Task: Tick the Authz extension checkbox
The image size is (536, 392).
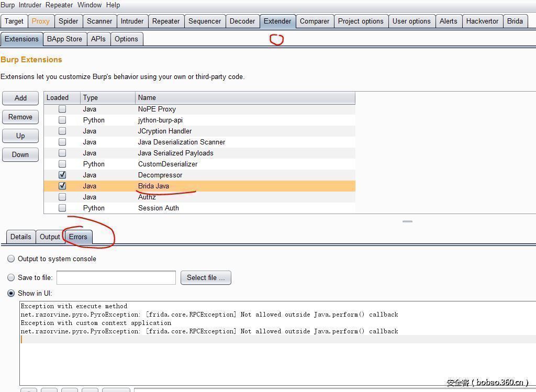Action: pos(62,197)
